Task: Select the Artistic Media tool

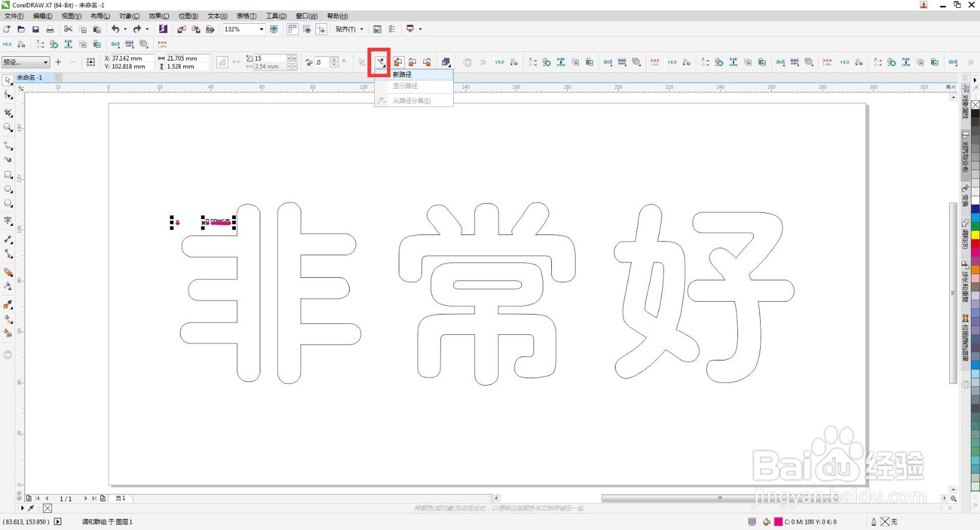Action: [7, 160]
